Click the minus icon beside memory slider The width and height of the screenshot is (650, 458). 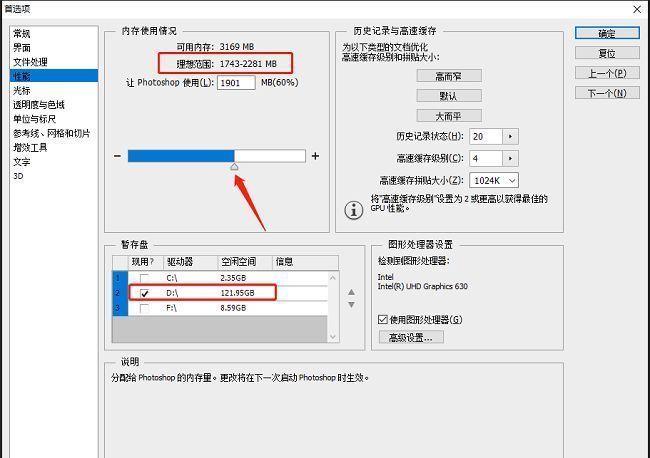[118, 156]
